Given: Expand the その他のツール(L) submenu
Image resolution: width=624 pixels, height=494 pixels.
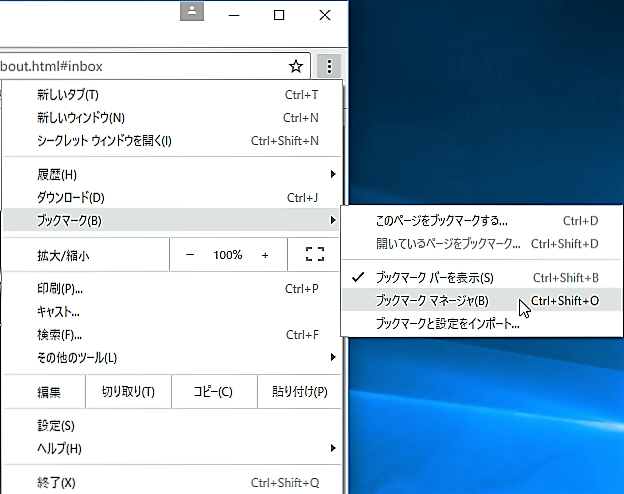Looking at the screenshot, I should click(x=172, y=357).
